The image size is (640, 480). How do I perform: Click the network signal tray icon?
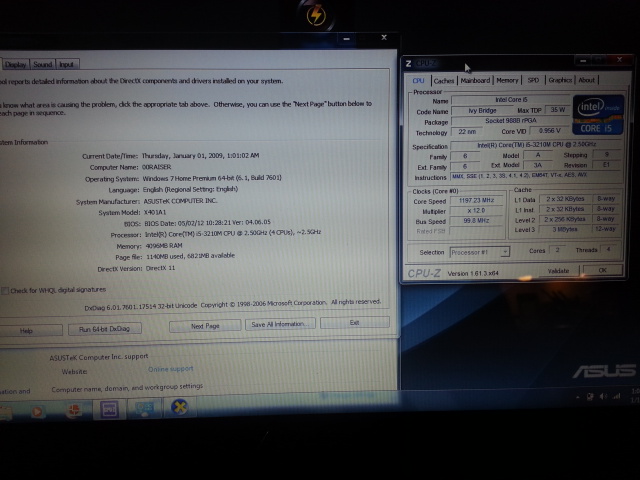[617, 396]
